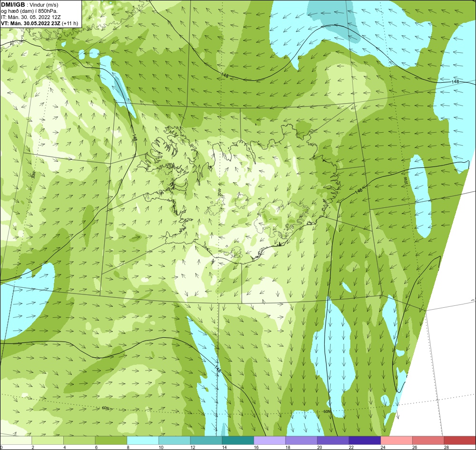476x450 pixels.
Task: Select the light teal 10–12 m/s legend swatch
Action: 174,440
